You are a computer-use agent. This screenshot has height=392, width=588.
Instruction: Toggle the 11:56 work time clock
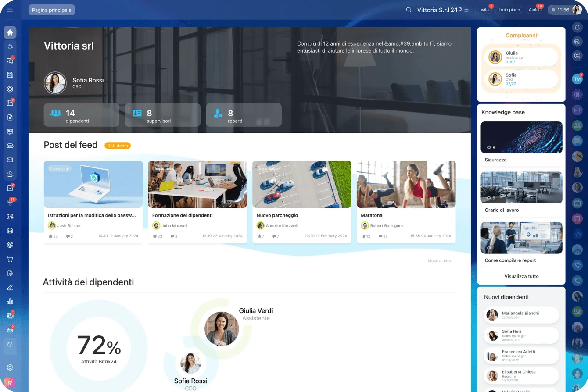click(560, 10)
